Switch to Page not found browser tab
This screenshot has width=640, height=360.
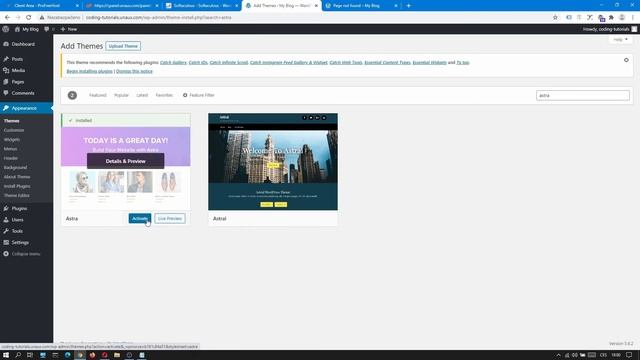(x=361, y=6)
